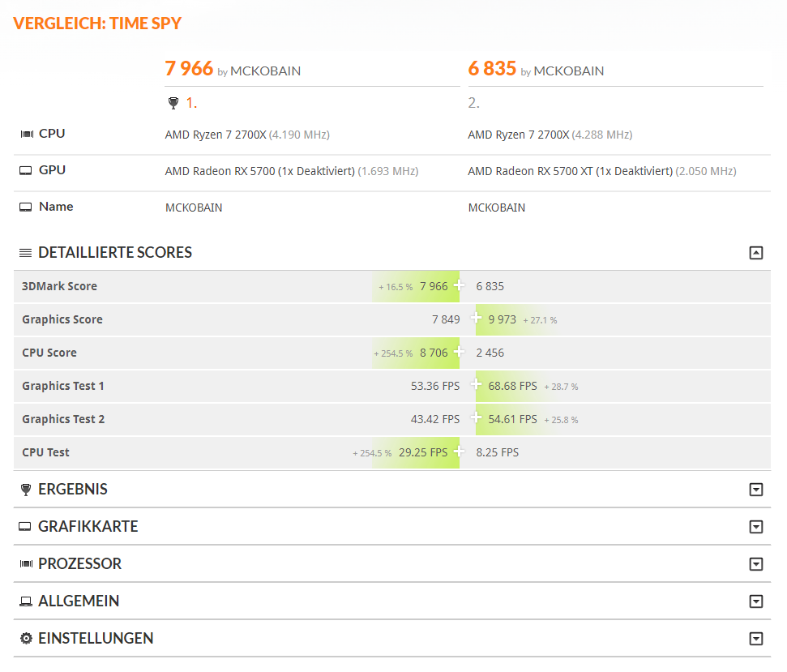Viewport: 787px width, 672px height.
Task: Click the 68.68 FPS value
Action: [x=512, y=387]
